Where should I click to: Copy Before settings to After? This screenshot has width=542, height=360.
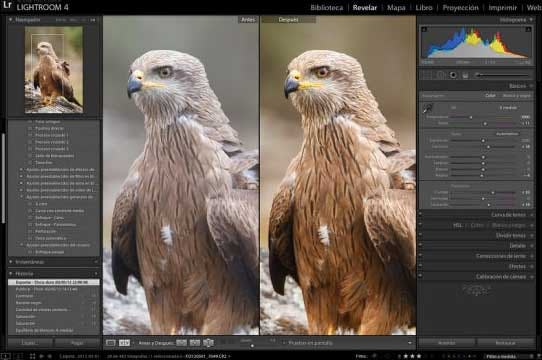[181, 343]
